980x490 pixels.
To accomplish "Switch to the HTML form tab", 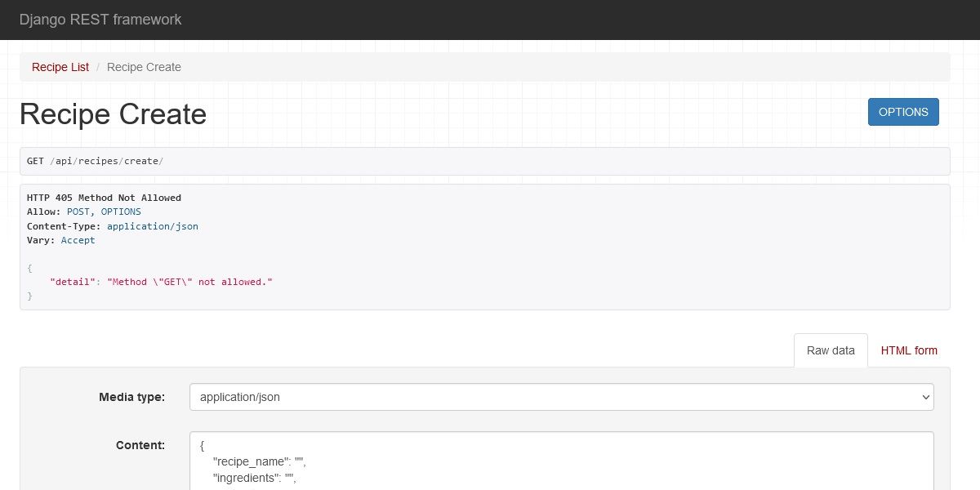I will 909,350.
